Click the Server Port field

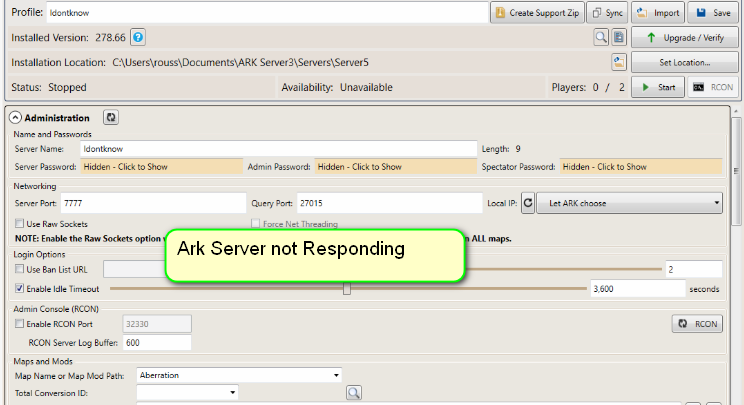[153, 203]
